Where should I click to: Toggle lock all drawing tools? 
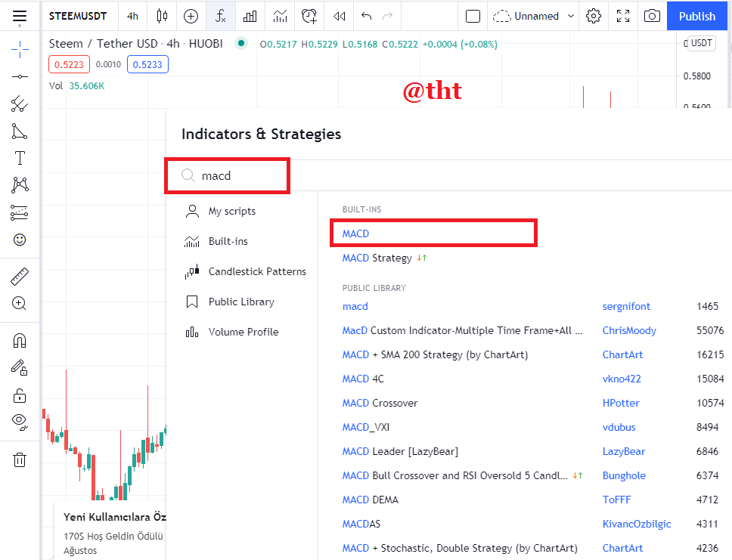click(x=20, y=396)
